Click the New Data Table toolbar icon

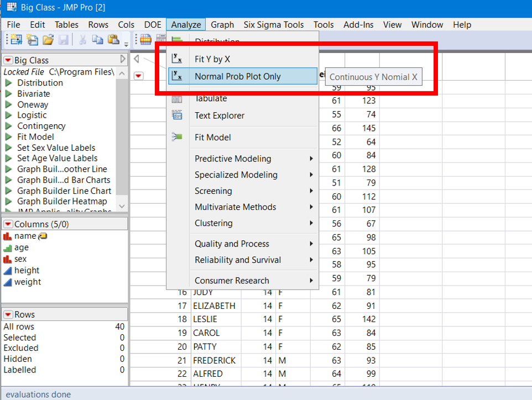point(15,39)
